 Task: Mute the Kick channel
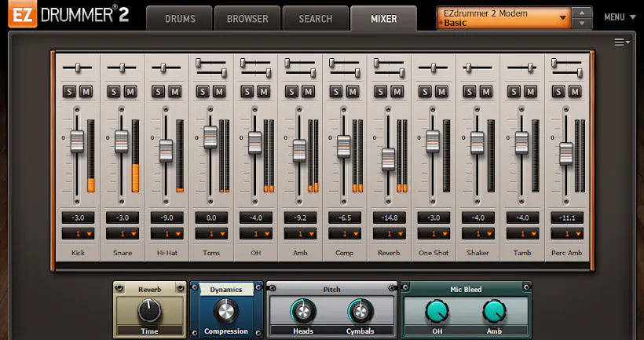[x=86, y=92]
